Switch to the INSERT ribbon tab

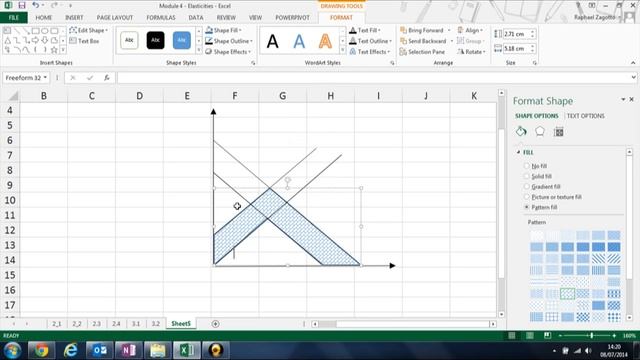pos(74,18)
